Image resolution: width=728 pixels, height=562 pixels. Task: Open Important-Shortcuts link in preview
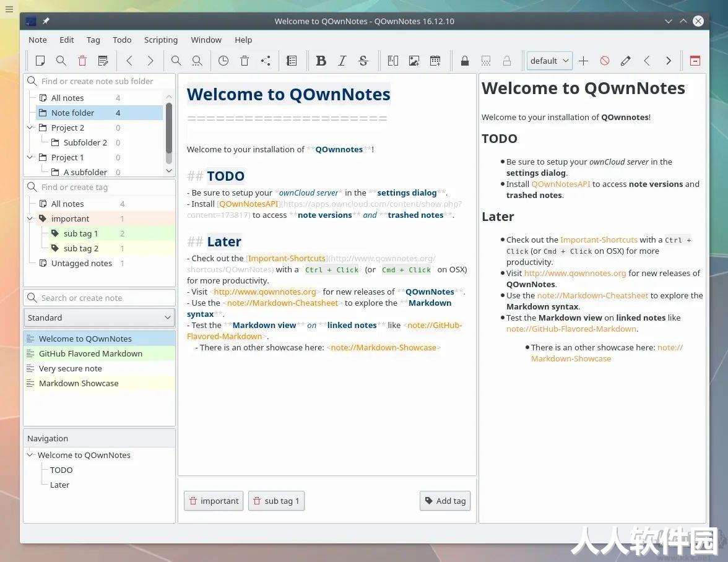coord(599,240)
